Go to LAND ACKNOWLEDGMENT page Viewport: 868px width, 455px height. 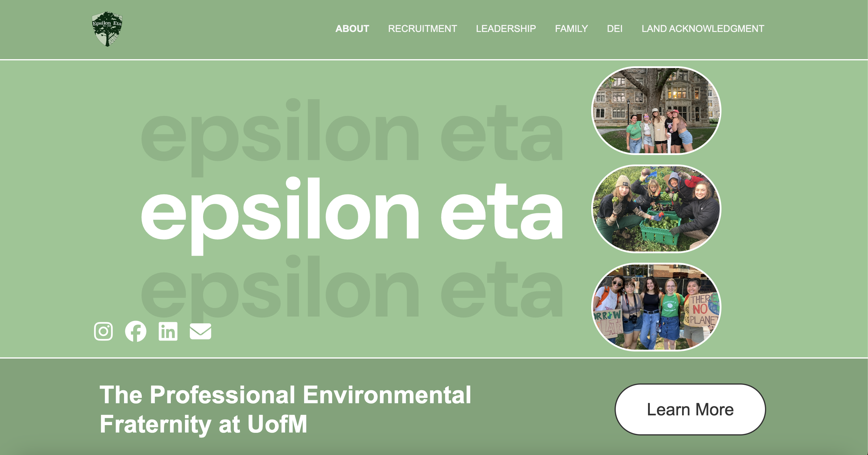pos(703,29)
